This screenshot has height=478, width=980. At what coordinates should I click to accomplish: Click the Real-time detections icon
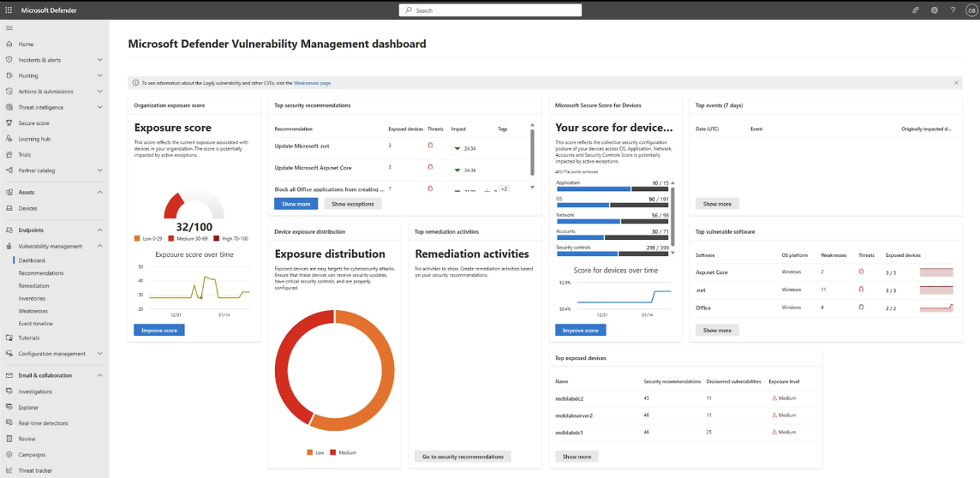pos(9,423)
